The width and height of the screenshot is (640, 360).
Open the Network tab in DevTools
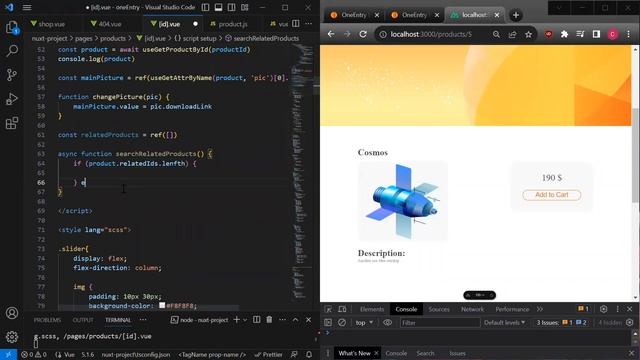tap(472, 309)
